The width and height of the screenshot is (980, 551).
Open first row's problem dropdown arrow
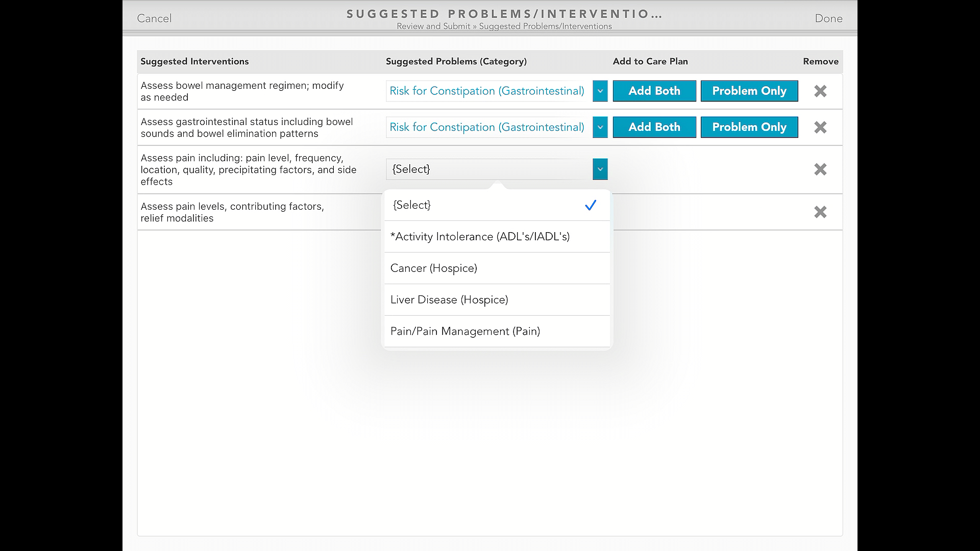pos(600,91)
